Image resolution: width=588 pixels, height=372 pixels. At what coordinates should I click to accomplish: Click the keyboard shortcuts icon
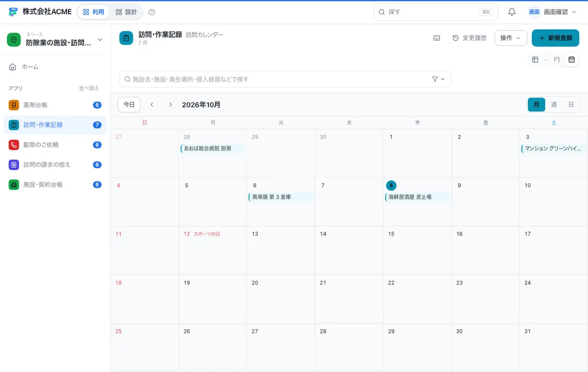437,38
